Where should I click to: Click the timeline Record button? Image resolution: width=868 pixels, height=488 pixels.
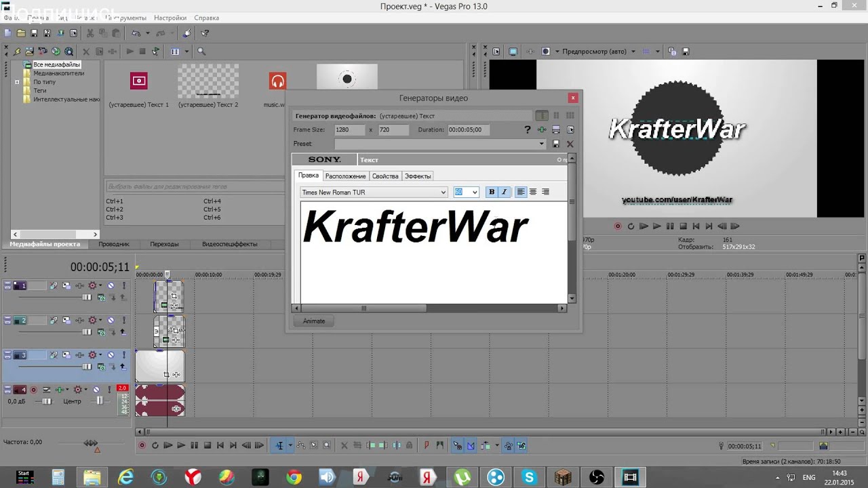pyautogui.click(x=142, y=445)
